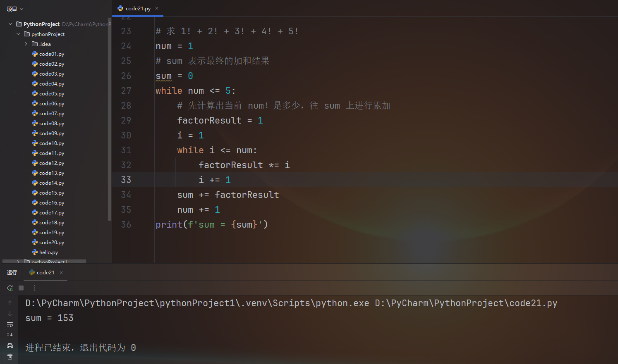Open code07.py in project tree

[48, 114]
